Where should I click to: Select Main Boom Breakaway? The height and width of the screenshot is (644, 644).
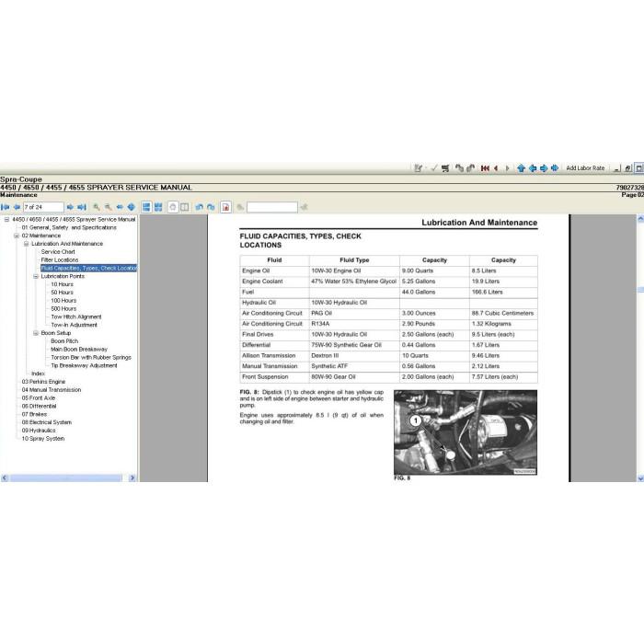(x=79, y=349)
